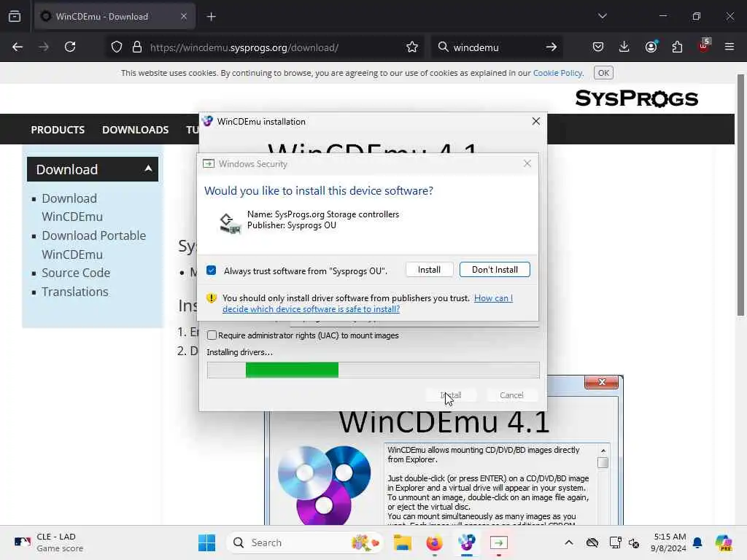Click Install in Windows Security dialog
Screen dimensions: 747x560
429,270
